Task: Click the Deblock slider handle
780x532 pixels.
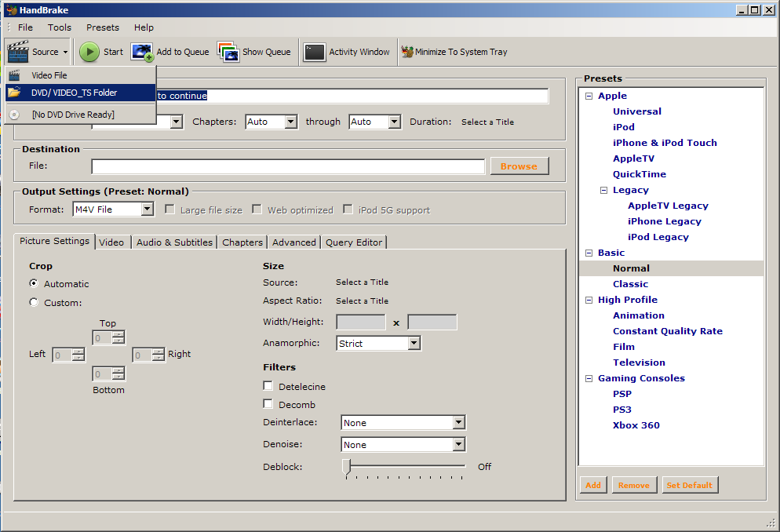Action: click(347, 467)
